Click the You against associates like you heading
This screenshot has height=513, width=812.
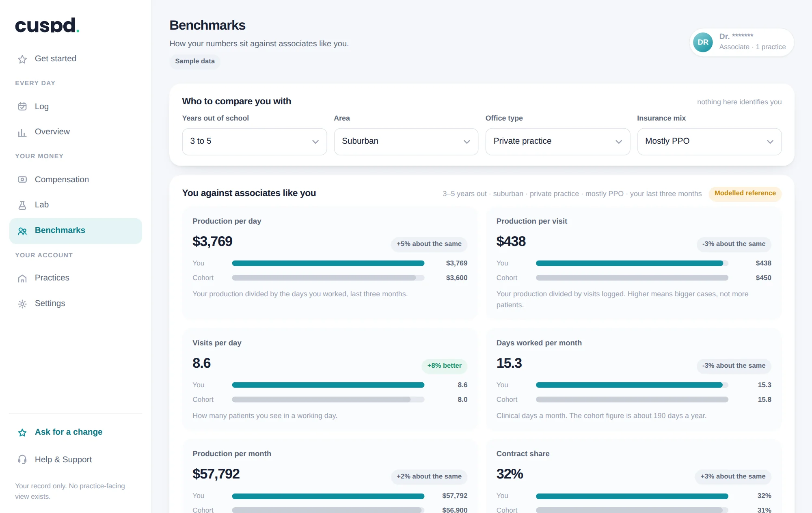tap(249, 193)
